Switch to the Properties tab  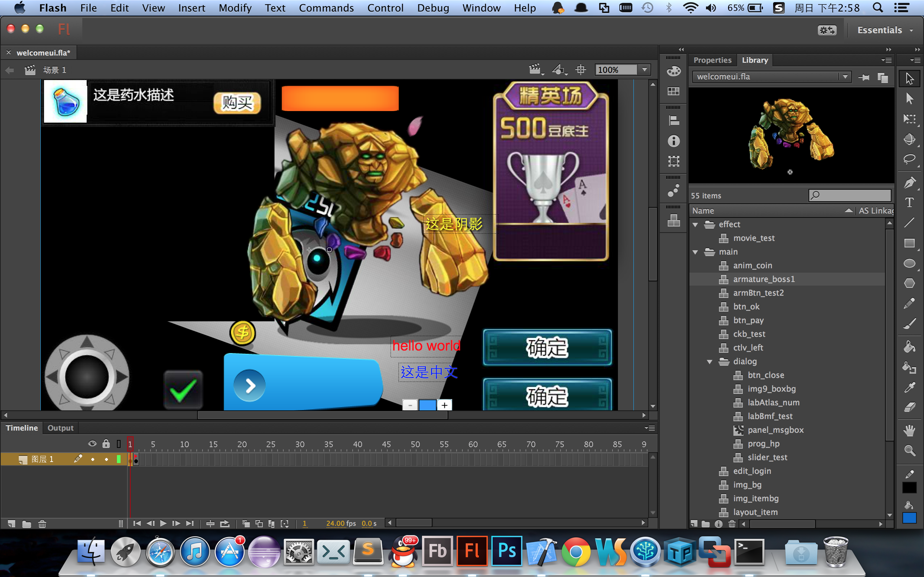tap(712, 60)
